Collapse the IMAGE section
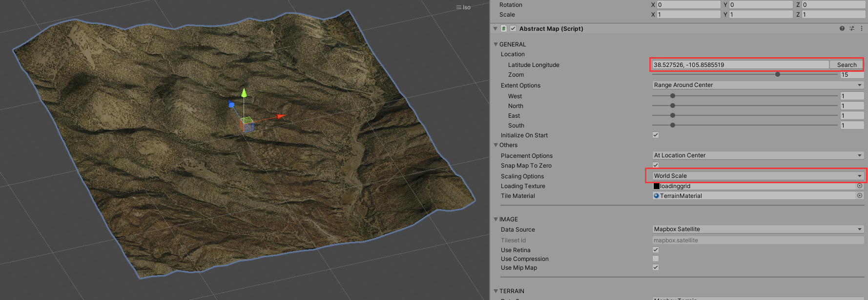Image resolution: width=868 pixels, height=300 pixels. [496, 219]
